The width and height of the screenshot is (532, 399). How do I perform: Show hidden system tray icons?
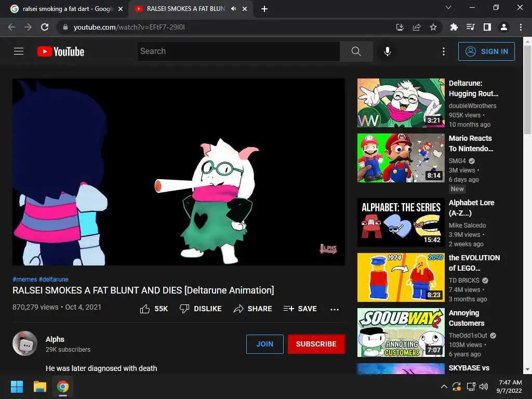click(444, 387)
